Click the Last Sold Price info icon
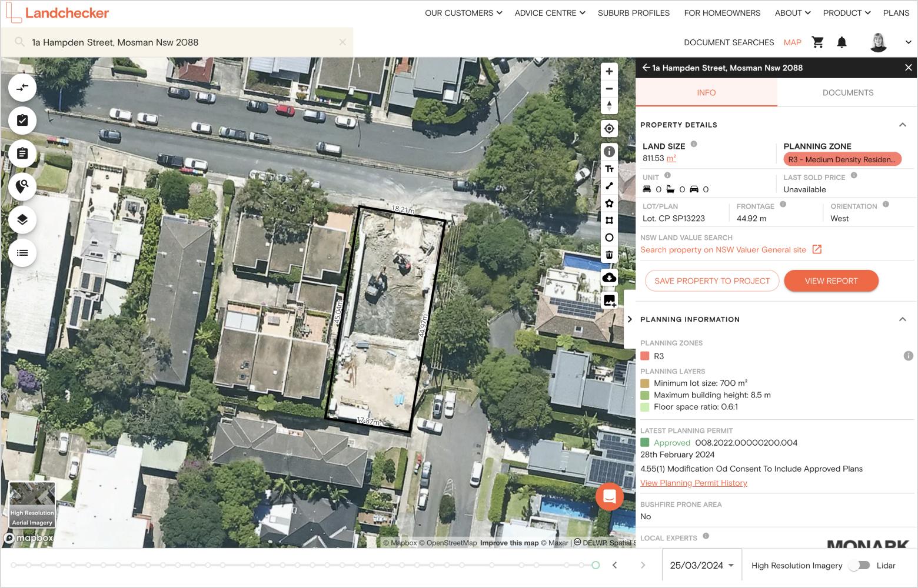The image size is (918, 588). pyautogui.click(x=854, y=175)
